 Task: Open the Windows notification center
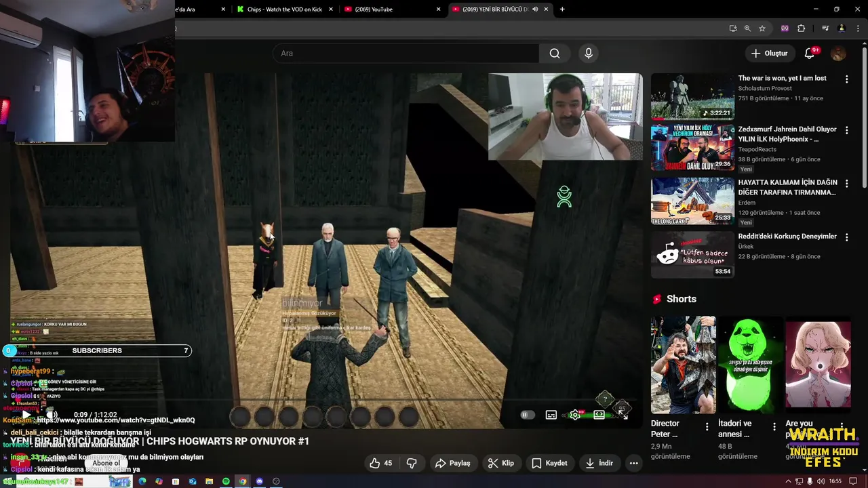(x=853, y=481)
